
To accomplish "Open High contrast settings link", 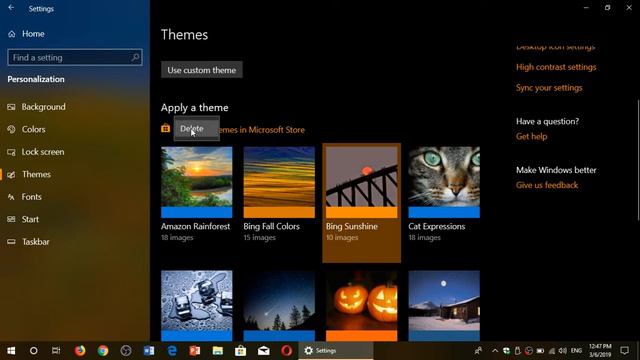I will 556,67.
